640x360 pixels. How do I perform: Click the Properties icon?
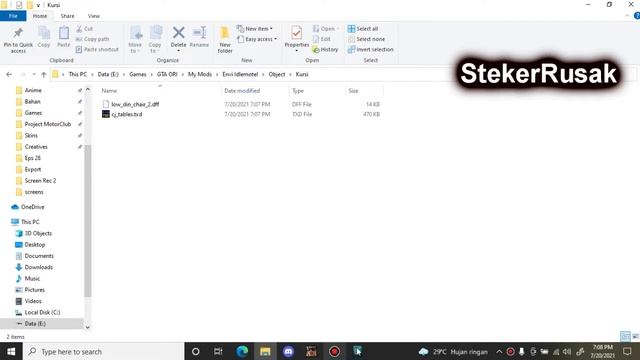click(297, 33)
